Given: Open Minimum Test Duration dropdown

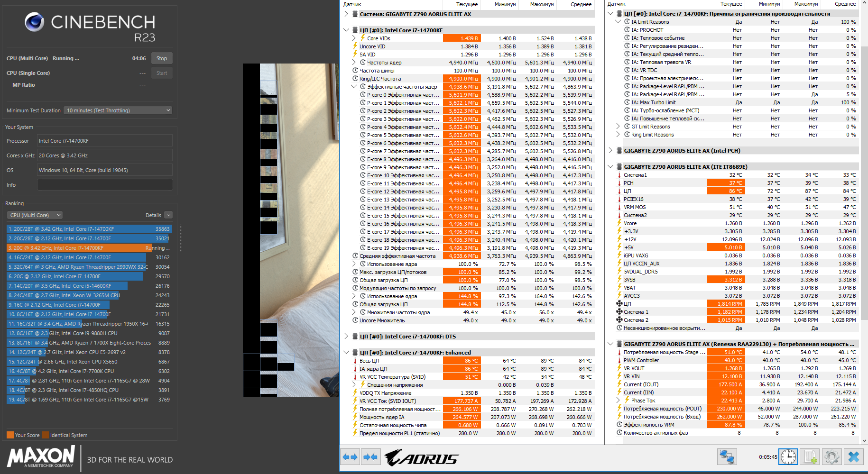Looking at the screenshot, I should 118,110.
